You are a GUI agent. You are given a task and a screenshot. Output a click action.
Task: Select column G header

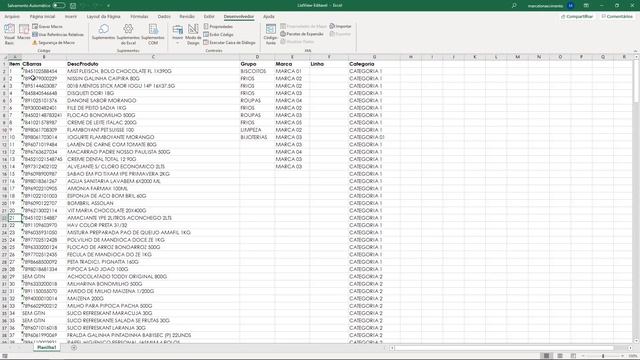(x=374, y=57)
